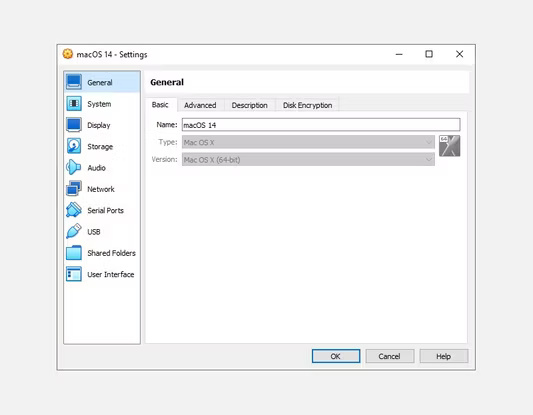Click the Cancel button
Viewport: 533px width, 415px height.
coord(390,356)
